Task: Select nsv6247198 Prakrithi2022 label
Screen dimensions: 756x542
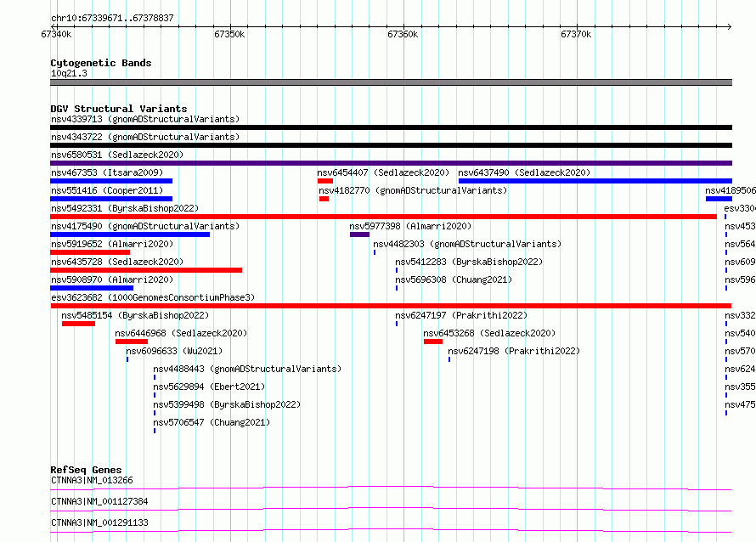Action: [514, 351]
